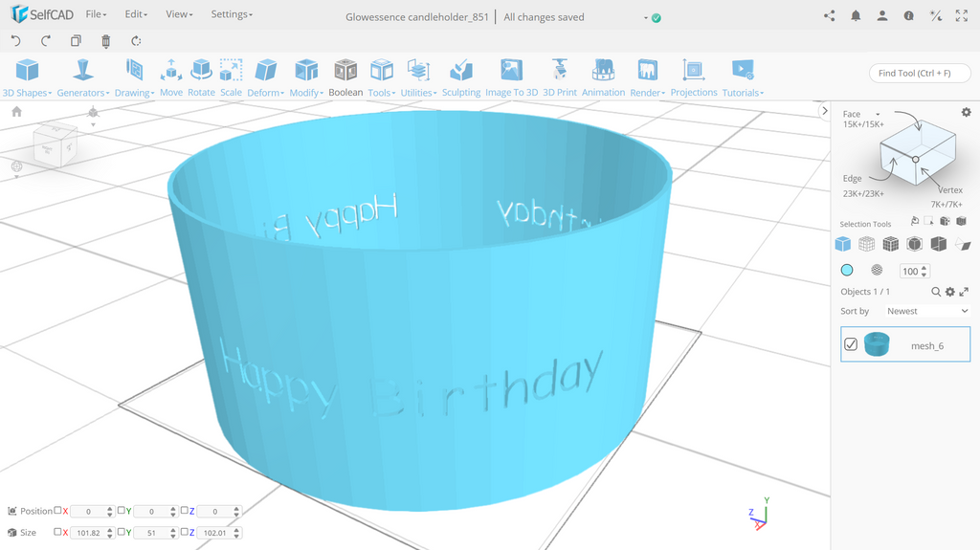Open the File menu
980x550 pixels.
coord(96,14)
